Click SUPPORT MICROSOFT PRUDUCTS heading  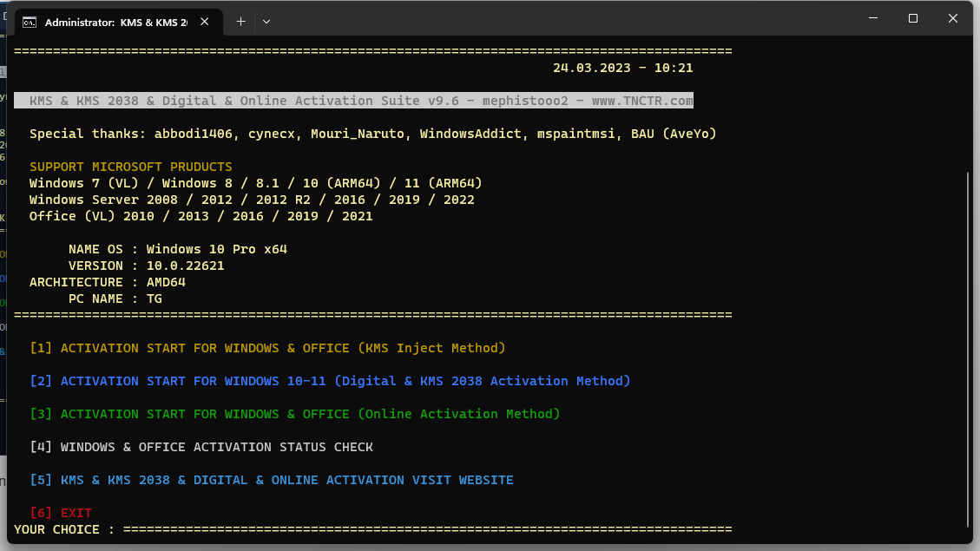tap(130, 167)
